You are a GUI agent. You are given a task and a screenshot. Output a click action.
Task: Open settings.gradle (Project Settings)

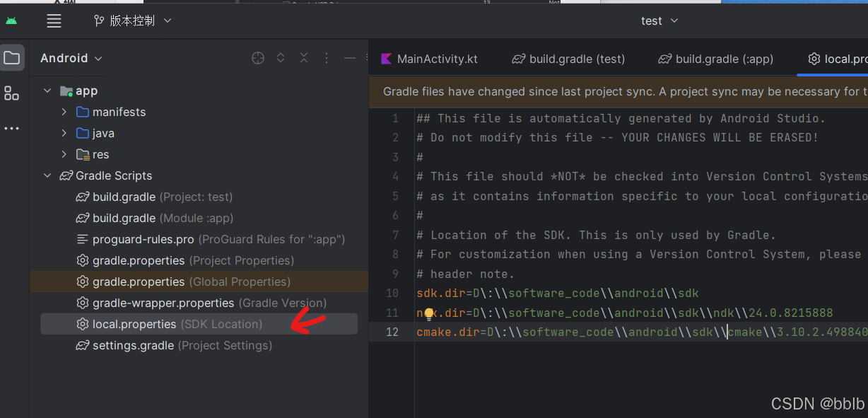pos(174,345)
